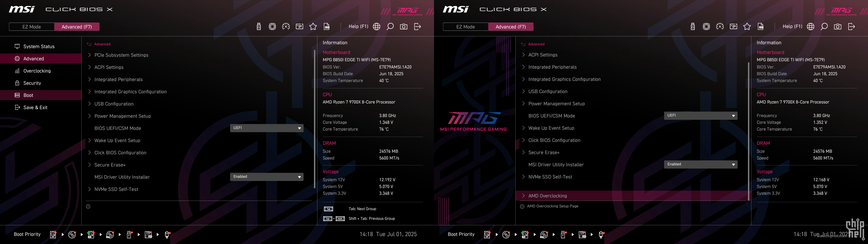This screenshot has height=244, width=868.
Task: Switch to EZ Mode in left screen
Action: pos(32,27)
